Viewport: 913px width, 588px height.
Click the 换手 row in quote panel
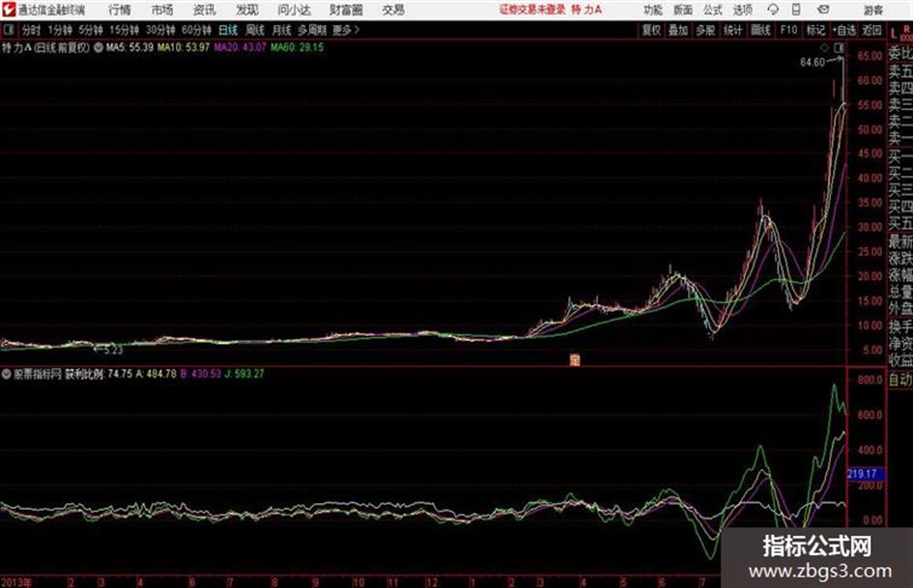coord(900,327)
